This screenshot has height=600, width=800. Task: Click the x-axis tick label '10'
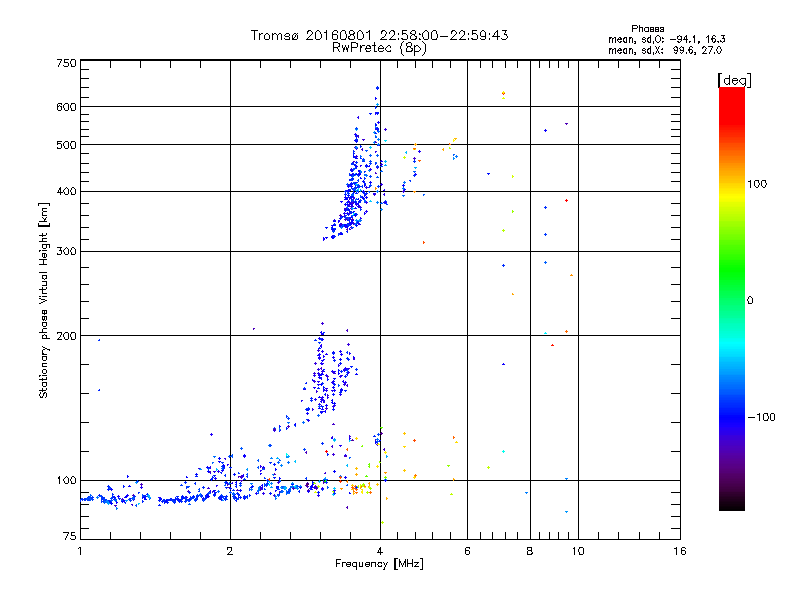coord(578,551)
